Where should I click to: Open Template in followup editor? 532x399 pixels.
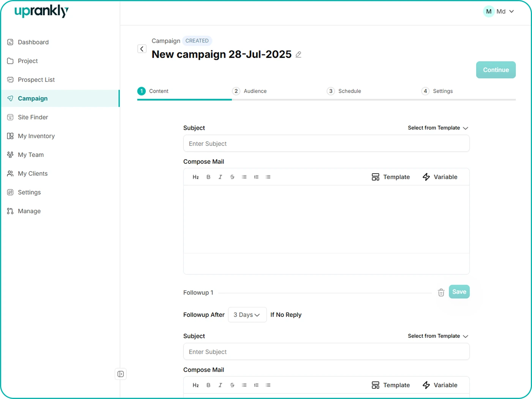coord(391,385)
